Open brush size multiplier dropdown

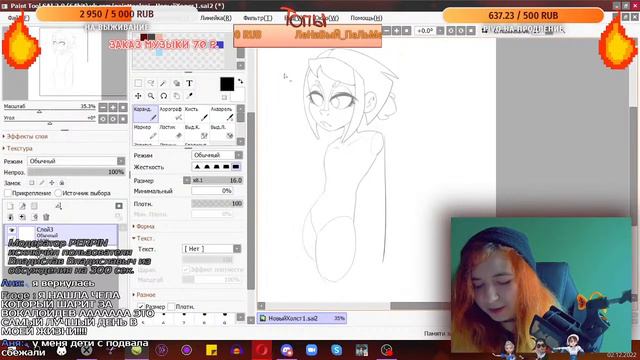[187, 180]
